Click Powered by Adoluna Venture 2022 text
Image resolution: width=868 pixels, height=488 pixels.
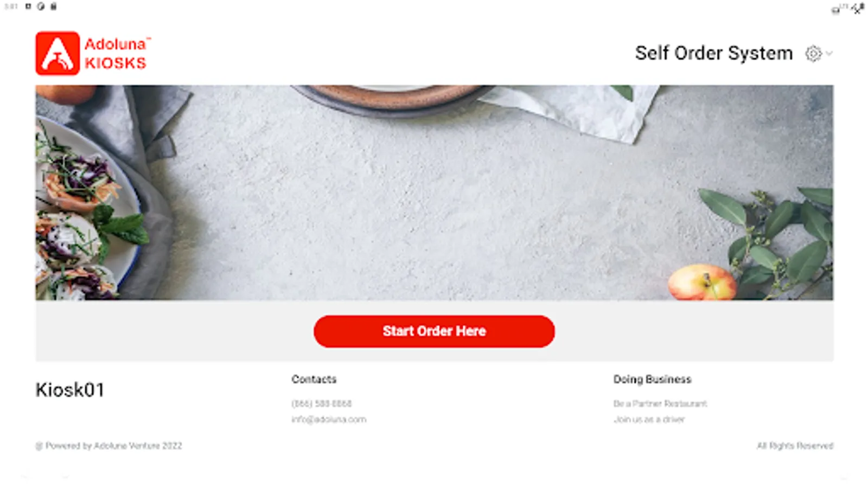click(x=108, y=446)
